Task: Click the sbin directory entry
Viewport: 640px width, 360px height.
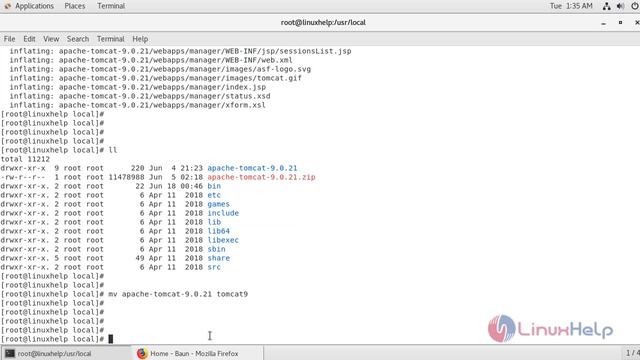Action: pyautogui.click(x=216, y=249)
